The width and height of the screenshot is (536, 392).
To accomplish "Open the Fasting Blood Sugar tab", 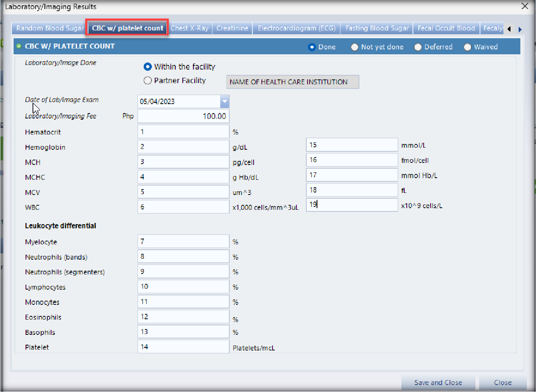I will [377, 28].
